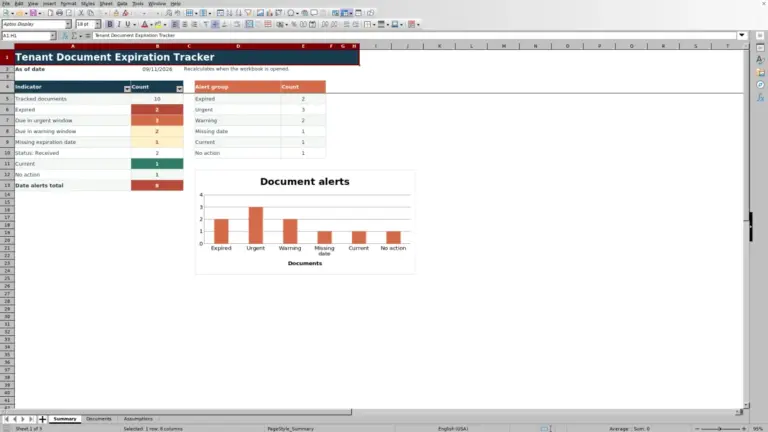Click the Sort ascending icon
This screenshot has width=768, height=432.
coord(229,13)
